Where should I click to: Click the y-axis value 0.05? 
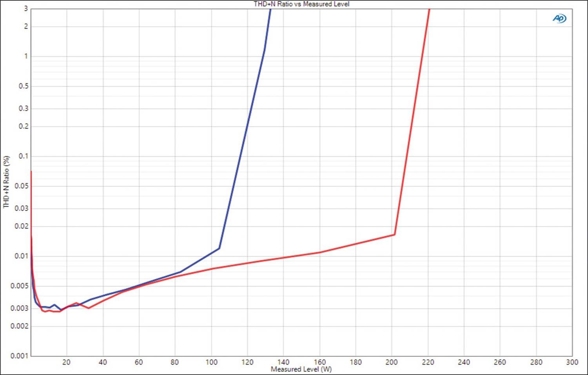pos(22,186)
